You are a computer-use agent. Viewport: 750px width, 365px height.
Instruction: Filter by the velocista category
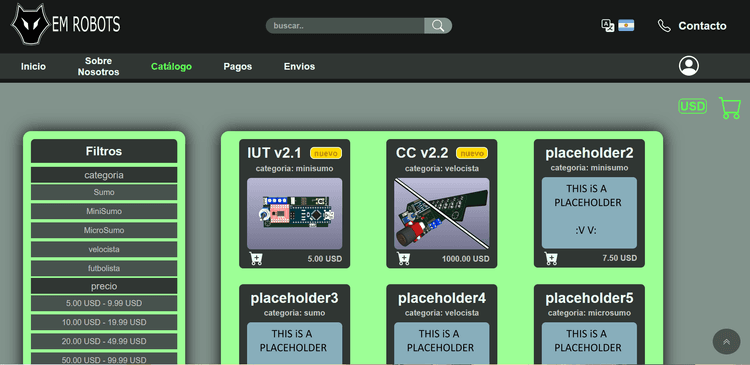pyautogui.click(x=104, y=249)
